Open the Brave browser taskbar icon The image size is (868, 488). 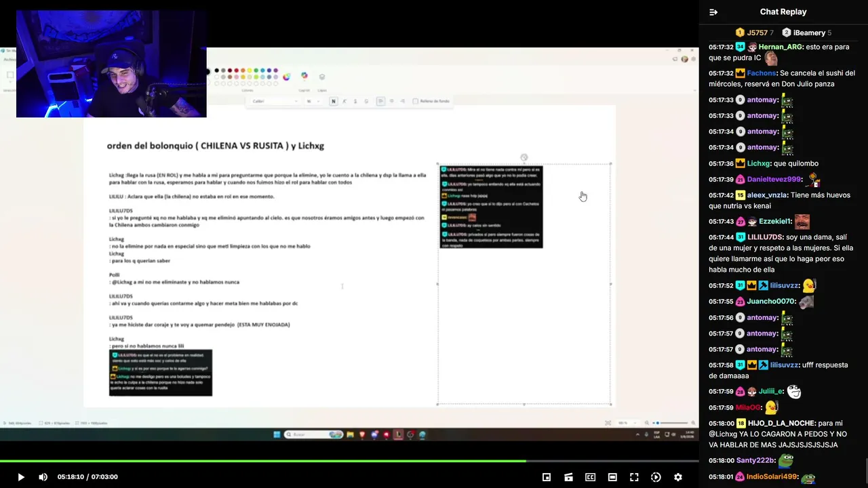tap(362, 434)
